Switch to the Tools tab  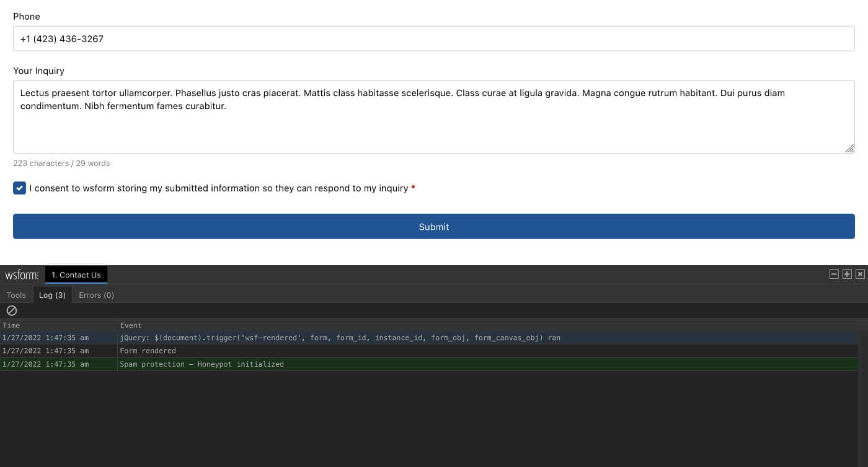point(16,295)
